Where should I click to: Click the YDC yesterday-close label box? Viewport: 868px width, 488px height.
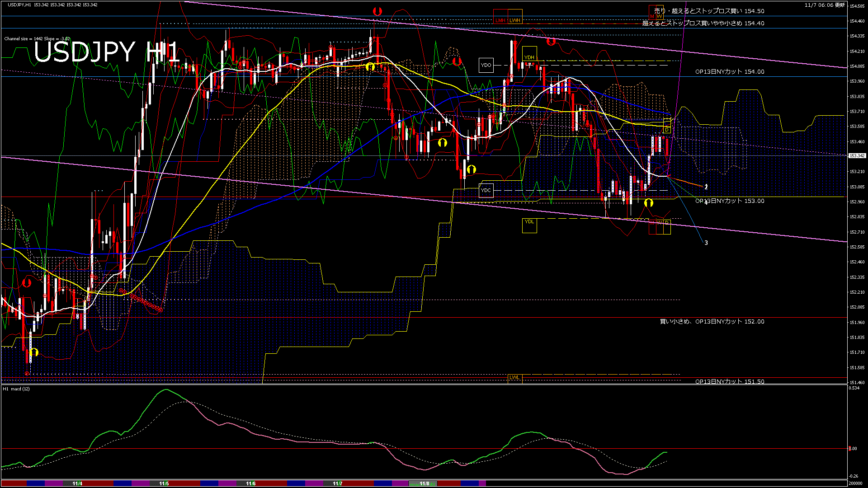tap(486, 190)
